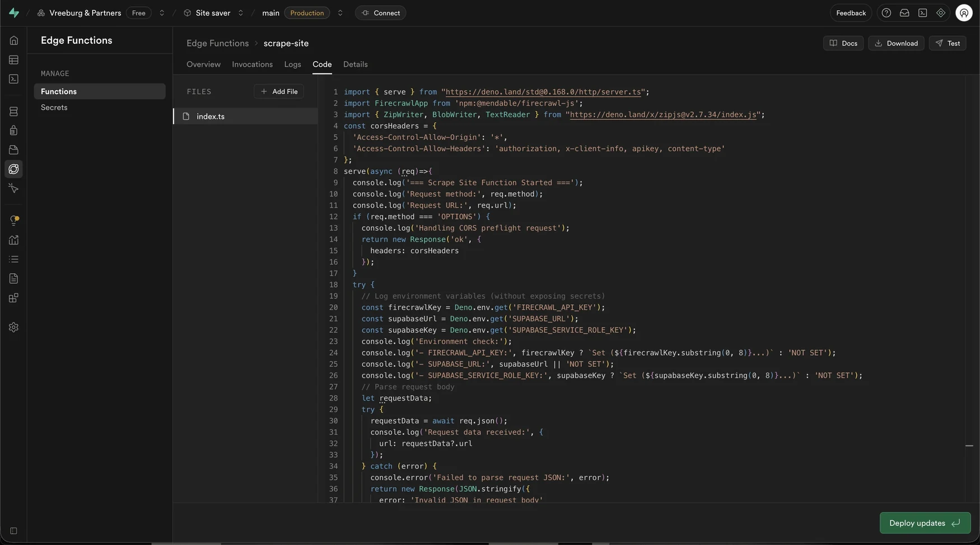Open the Database sidebar icon
Viewport: 980px width, 545px height.
click(x=13, y=111)
